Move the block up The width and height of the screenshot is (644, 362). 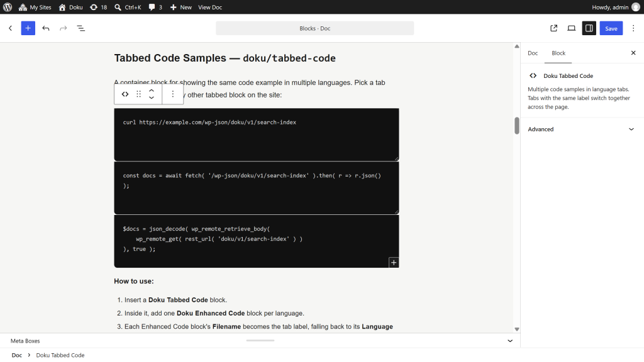152,90
